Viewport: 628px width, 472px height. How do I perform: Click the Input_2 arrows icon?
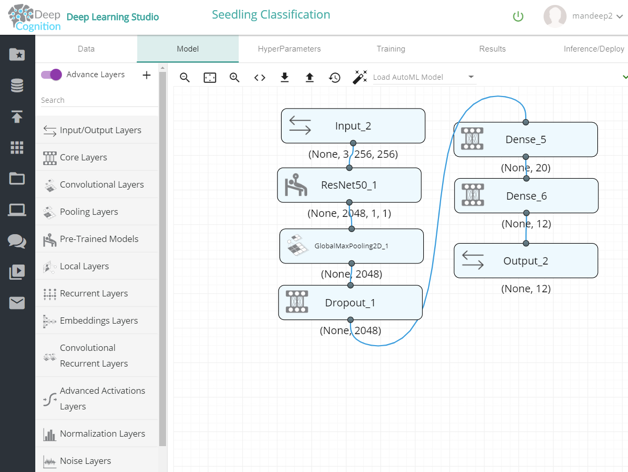pyautogui.click(x=300, y=125)
